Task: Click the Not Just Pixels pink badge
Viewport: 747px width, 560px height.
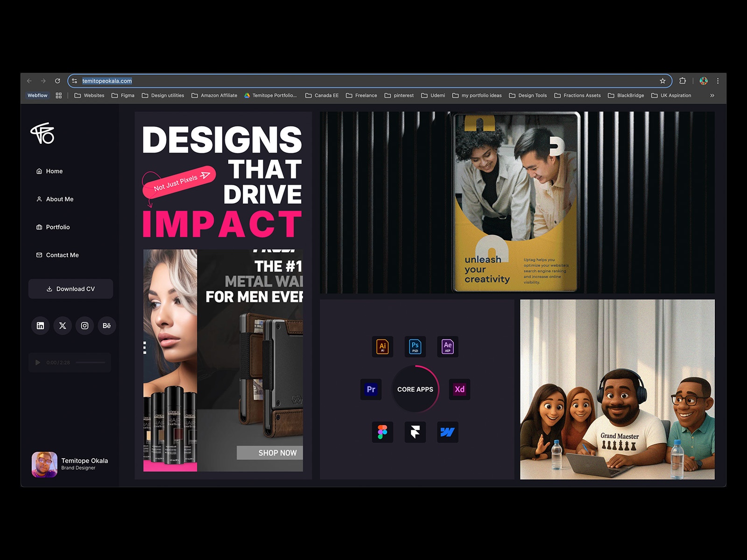Action: 178,182
